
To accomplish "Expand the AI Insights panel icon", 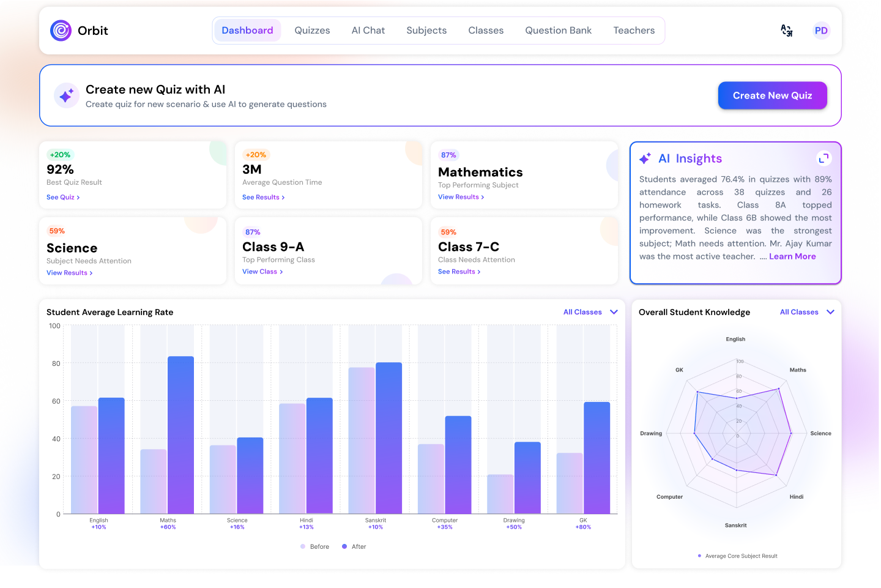I will 823,158.
